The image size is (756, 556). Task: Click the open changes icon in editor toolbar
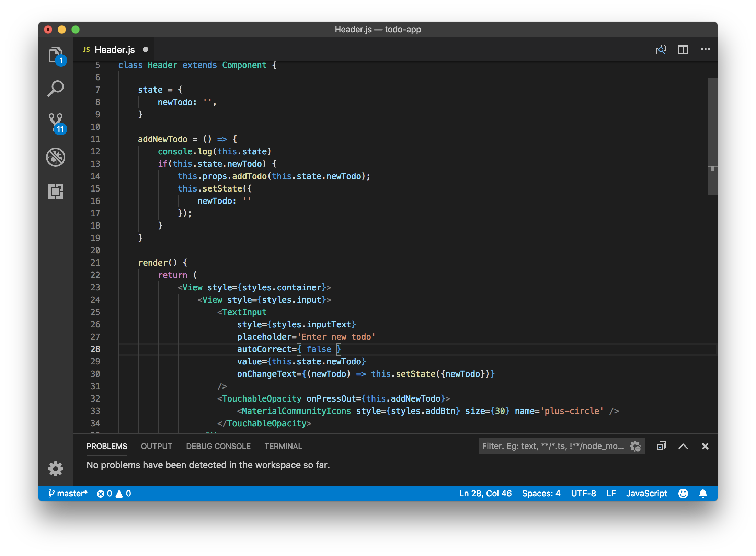(x=661, y=50)
